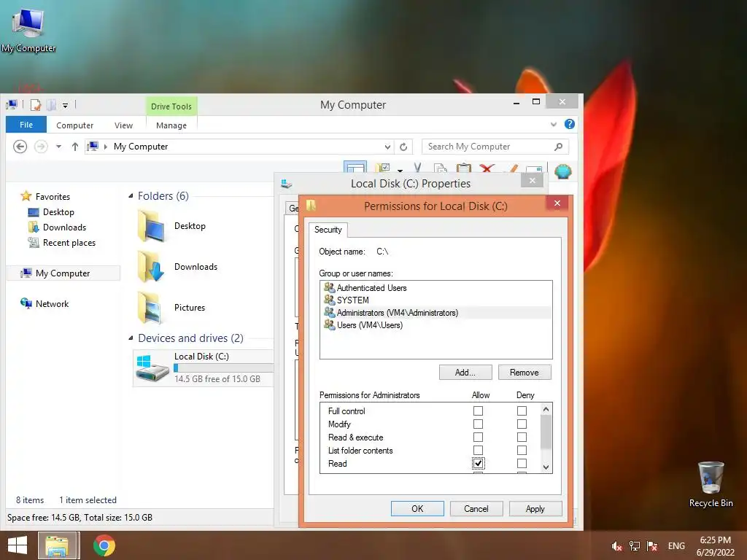
Task: Go up one level with the Up arrow
Action: 75,147
